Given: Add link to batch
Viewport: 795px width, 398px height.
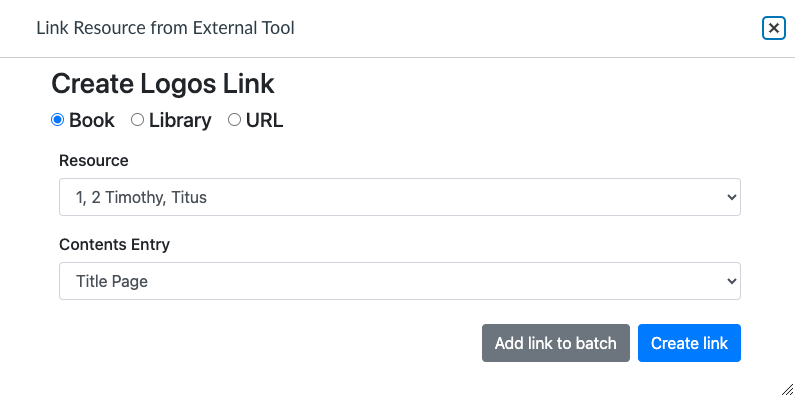Looking at the screenshot, I should (x=556, y=343).
